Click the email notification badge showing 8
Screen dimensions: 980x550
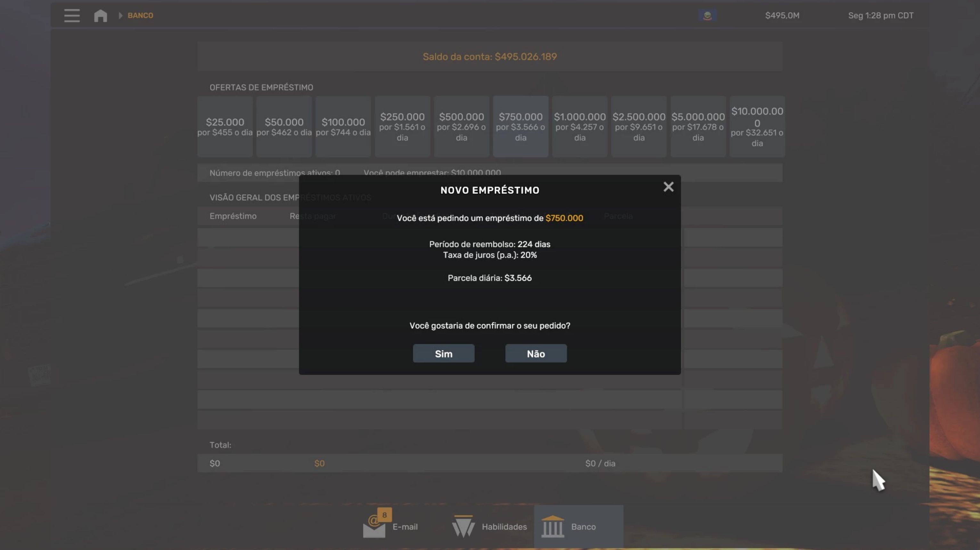coord(384,515)
